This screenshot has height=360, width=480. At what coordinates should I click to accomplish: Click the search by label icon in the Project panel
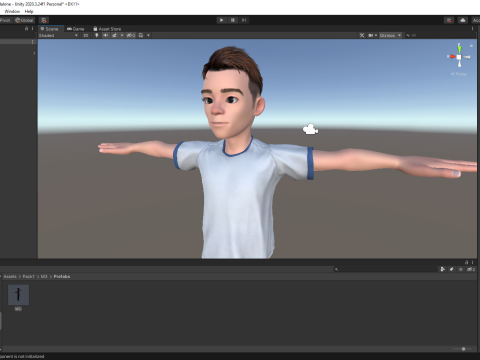pyautogui.click(x=452, y=269)
